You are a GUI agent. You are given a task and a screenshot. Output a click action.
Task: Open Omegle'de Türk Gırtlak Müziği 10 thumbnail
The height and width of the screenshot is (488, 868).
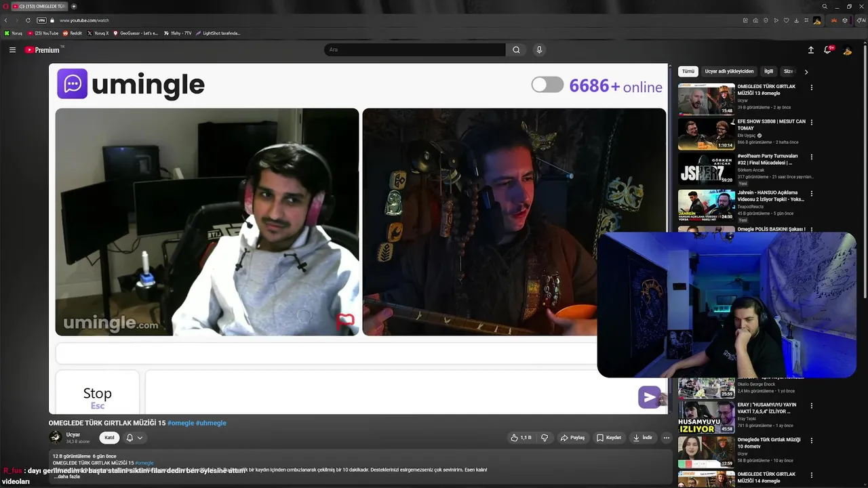coord(707,451)
